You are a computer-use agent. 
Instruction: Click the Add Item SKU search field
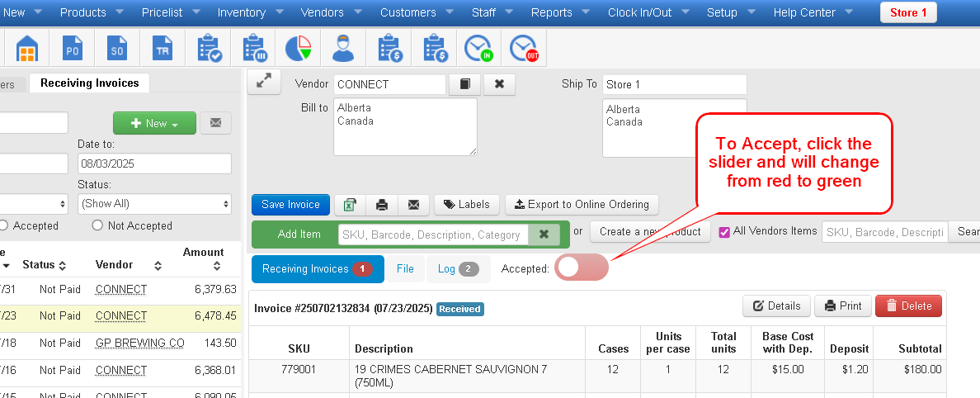pyautogui.click(x=433, y=235)
